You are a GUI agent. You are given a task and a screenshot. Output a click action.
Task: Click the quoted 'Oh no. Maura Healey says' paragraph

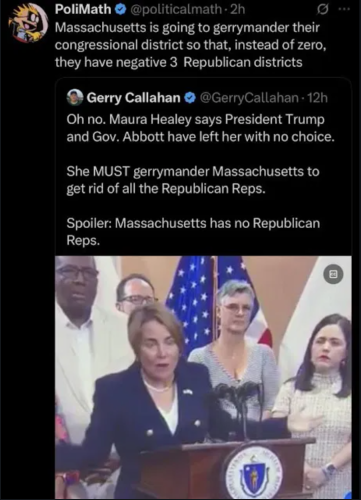(200, 128)
